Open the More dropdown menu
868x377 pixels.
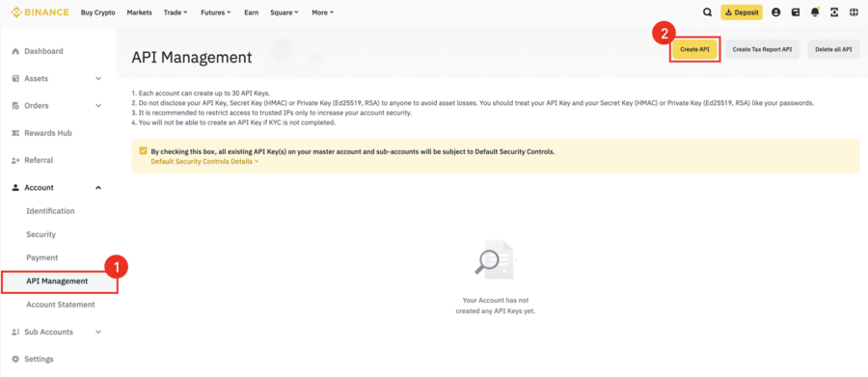[x=323, y=13]
